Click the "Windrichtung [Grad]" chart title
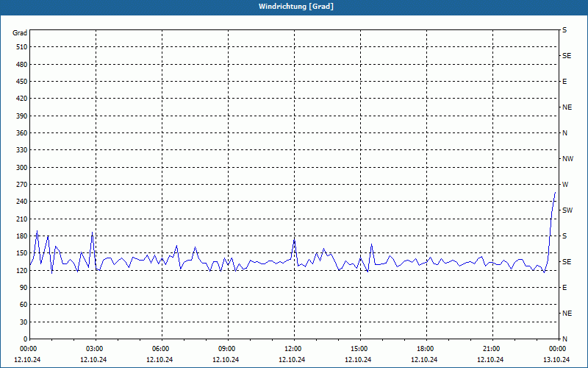 pyautogui.click(x=296, y=7)
